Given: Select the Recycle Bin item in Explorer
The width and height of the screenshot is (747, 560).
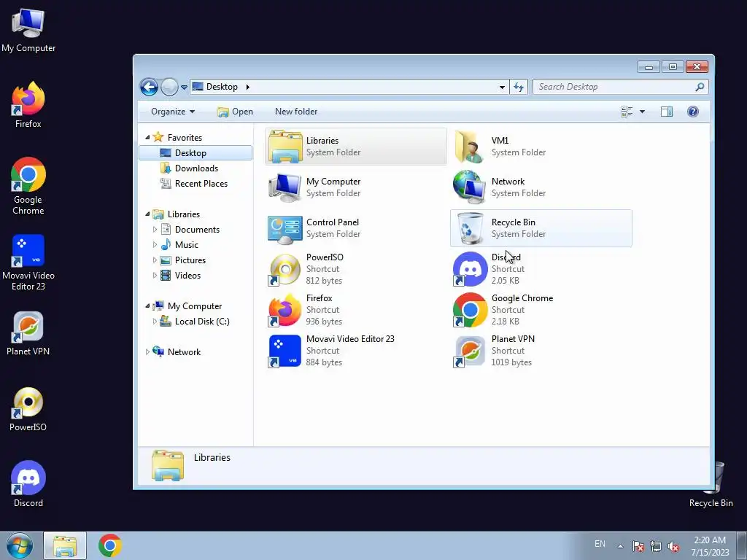Looking at the screenshot, I should click(541, 228).
